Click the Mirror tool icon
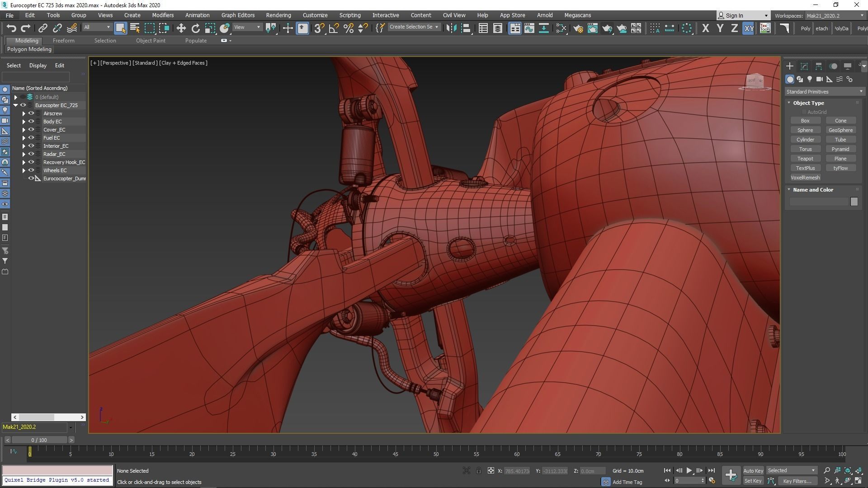868x488 pixels. (x=451, y=28)
